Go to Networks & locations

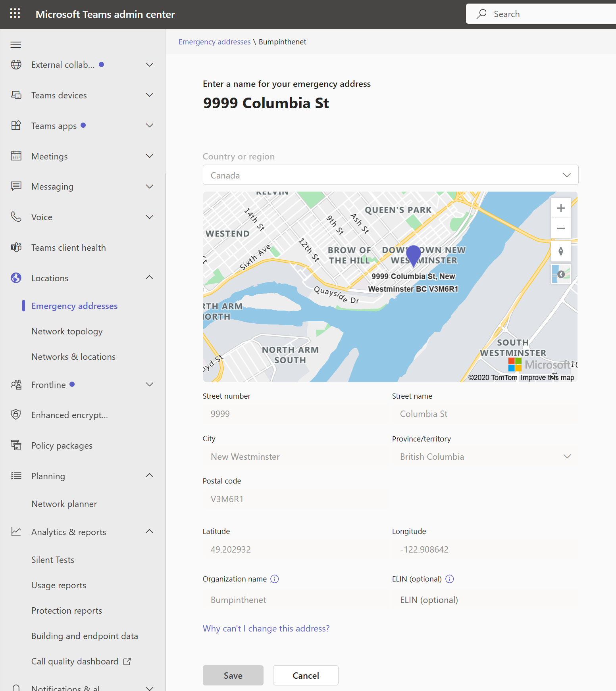pyautogui.click(x=73, y=357)
